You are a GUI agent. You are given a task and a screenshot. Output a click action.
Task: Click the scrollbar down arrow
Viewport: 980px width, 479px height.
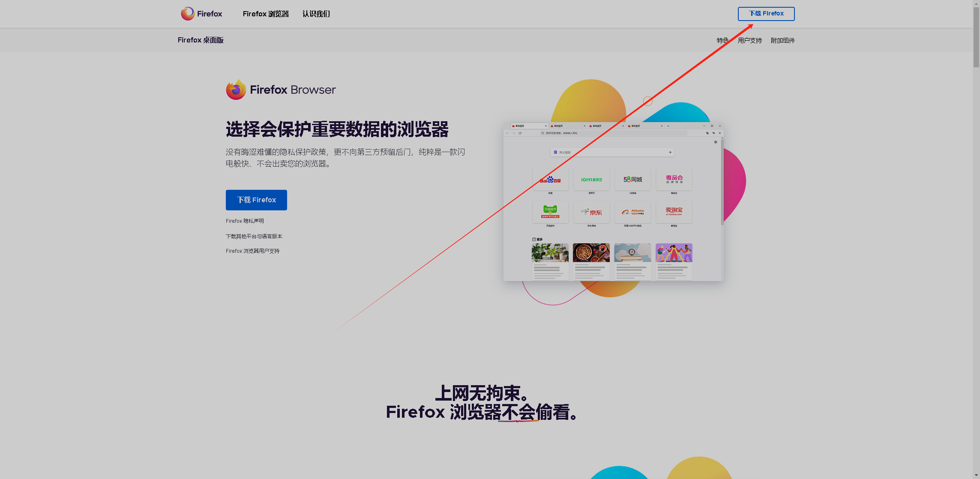click(x=976, y=475)
